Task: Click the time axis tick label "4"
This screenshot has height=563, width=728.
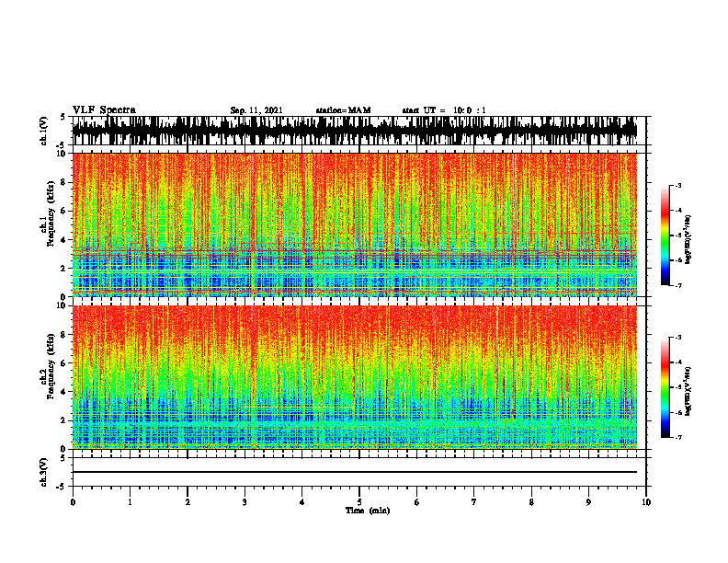Action: tap(302, 502)
